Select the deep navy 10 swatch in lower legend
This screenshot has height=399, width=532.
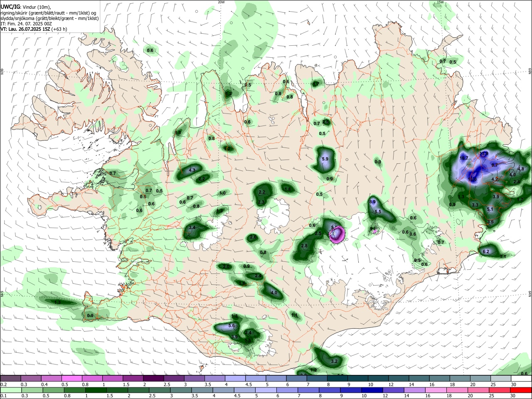coord(372,390)
